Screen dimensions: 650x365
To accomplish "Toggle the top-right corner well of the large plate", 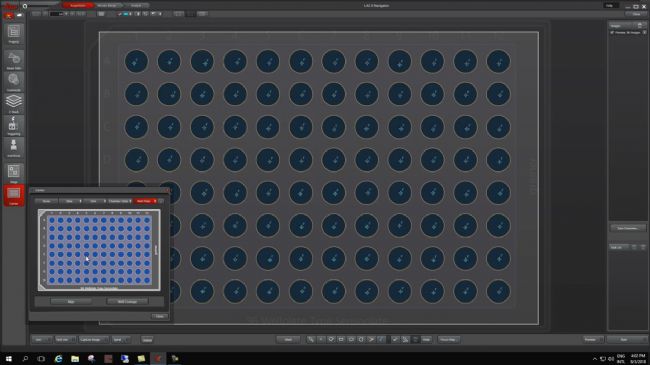I will pos(498,61).
